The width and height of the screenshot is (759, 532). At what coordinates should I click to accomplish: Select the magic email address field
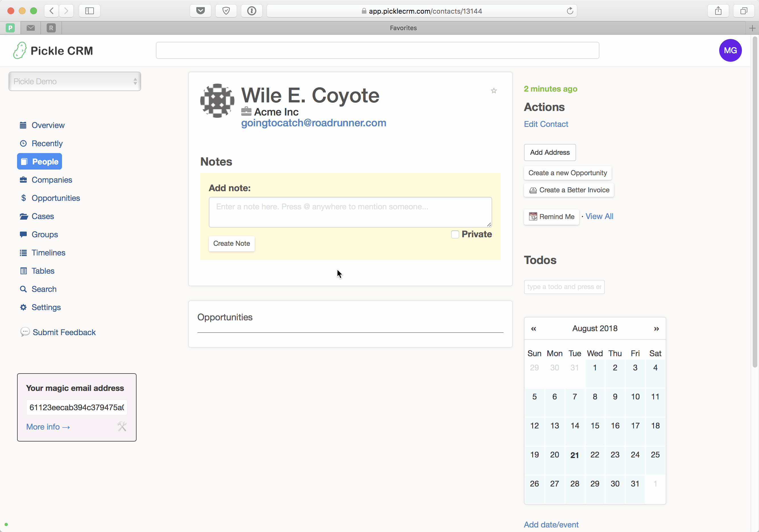tap(77, 407)
